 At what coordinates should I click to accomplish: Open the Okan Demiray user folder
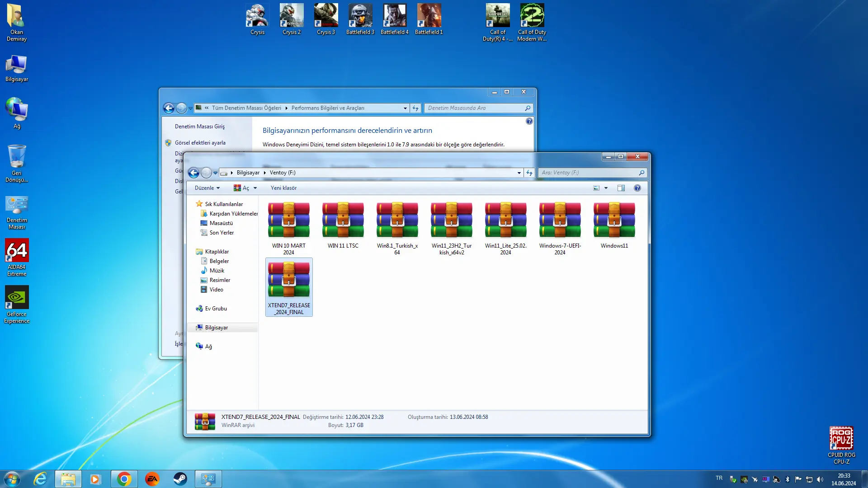coord(17,23)
